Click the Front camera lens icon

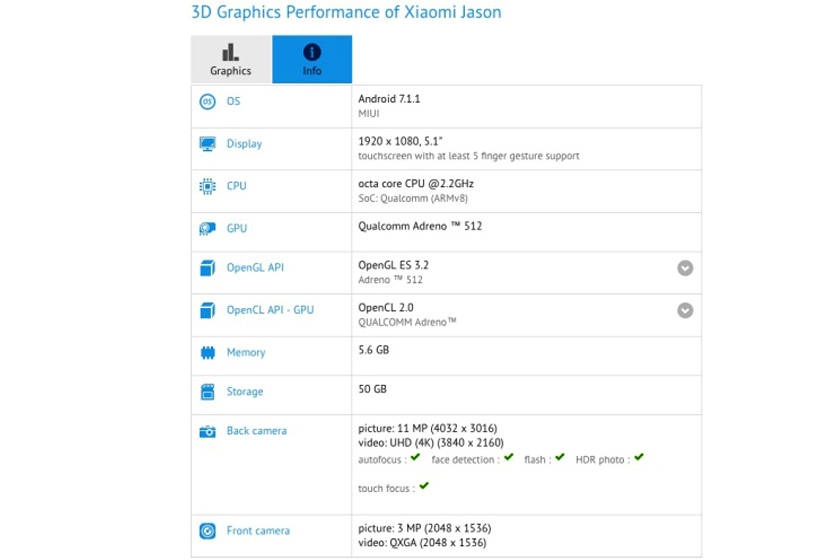207,531
